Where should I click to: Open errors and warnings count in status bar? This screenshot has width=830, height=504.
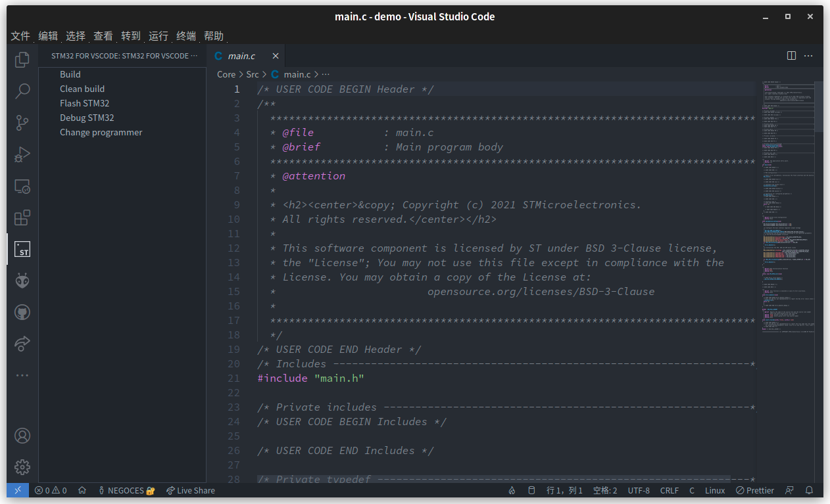tap(51, 490)
